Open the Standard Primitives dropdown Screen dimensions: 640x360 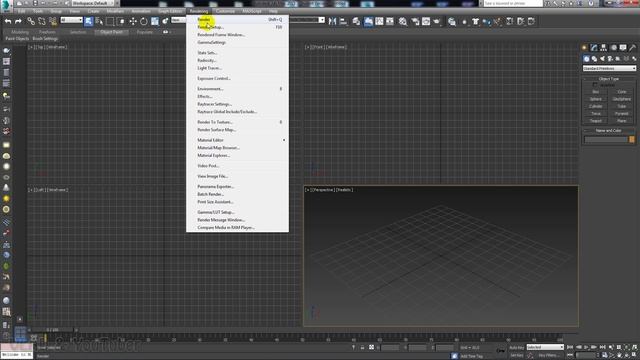609,69
